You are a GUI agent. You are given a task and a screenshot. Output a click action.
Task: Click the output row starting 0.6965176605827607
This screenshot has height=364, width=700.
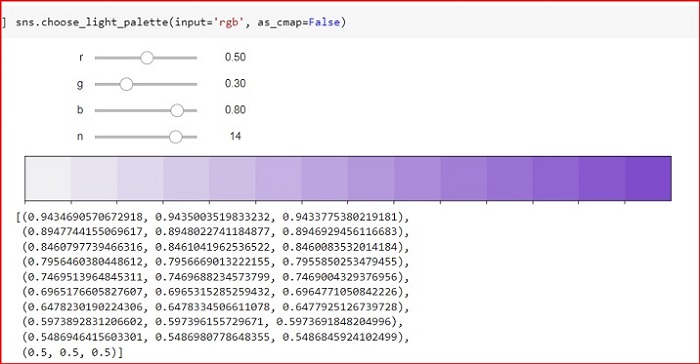[x=216, y=292]
